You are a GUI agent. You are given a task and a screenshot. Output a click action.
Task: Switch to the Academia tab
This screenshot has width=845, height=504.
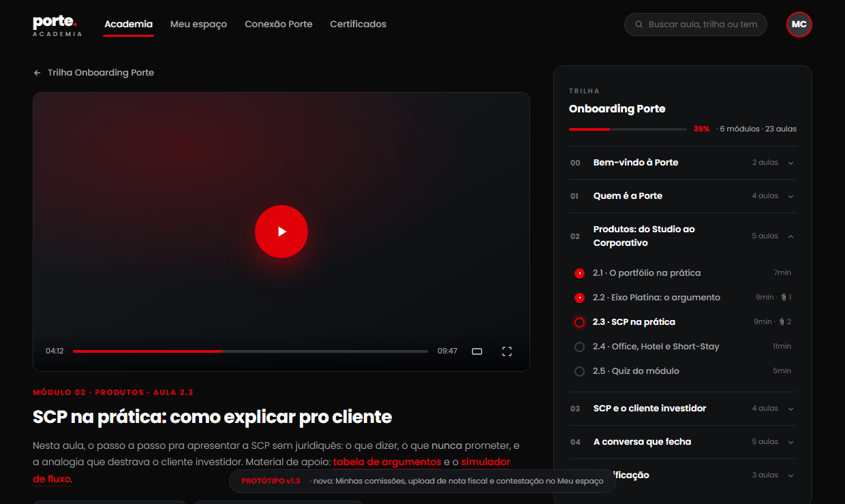click(128, 25)
